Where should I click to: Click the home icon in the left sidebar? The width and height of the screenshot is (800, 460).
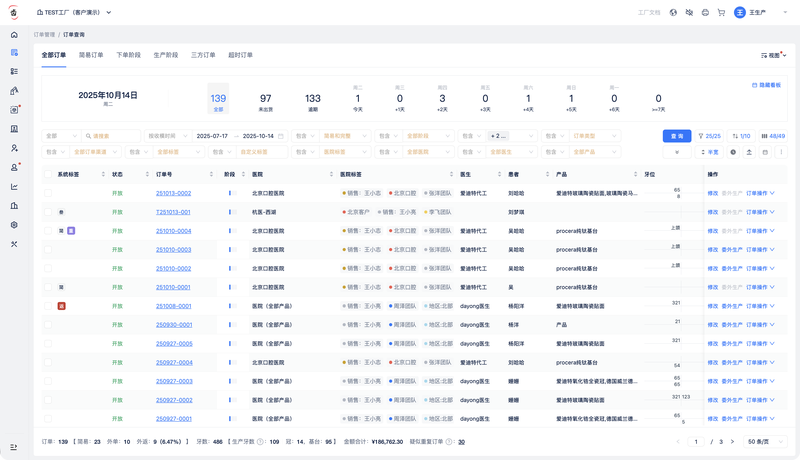(14, 34)
